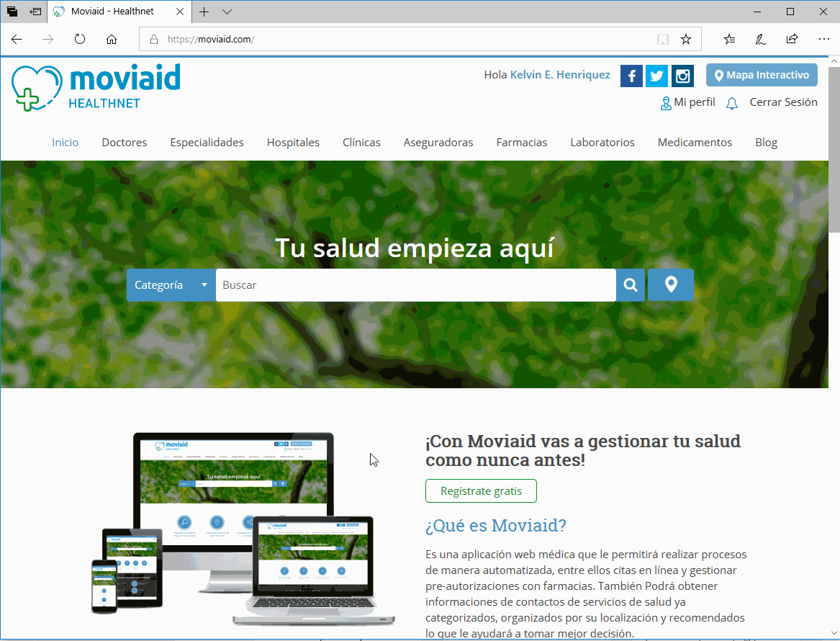Go to the Doctores menu item

[x=125, y=143]
